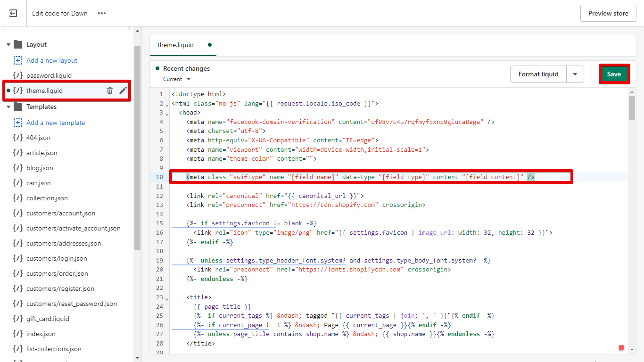Open the three-dot more actions menu
The image size is (644, 362).
[x=102, y=13]
